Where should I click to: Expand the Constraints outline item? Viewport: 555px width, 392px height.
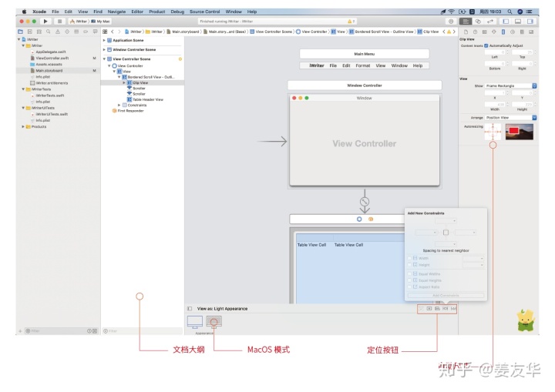[119, 105]
